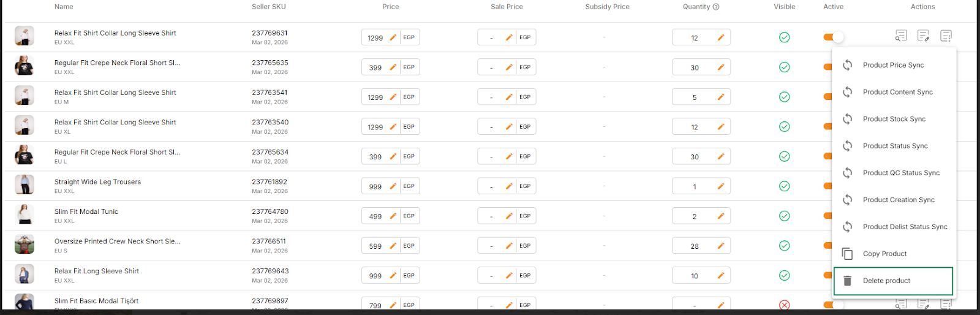Open more actions menu icon in first row

(946, 36)
